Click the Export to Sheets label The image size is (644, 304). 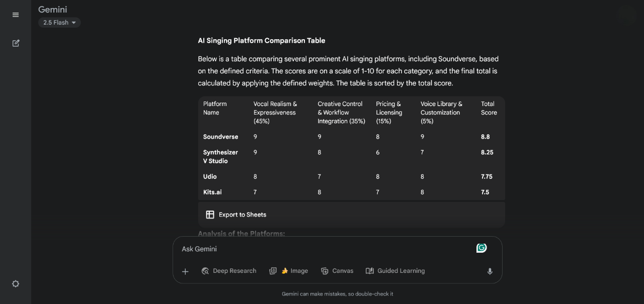pyautogui.click(x=243, y=215)
